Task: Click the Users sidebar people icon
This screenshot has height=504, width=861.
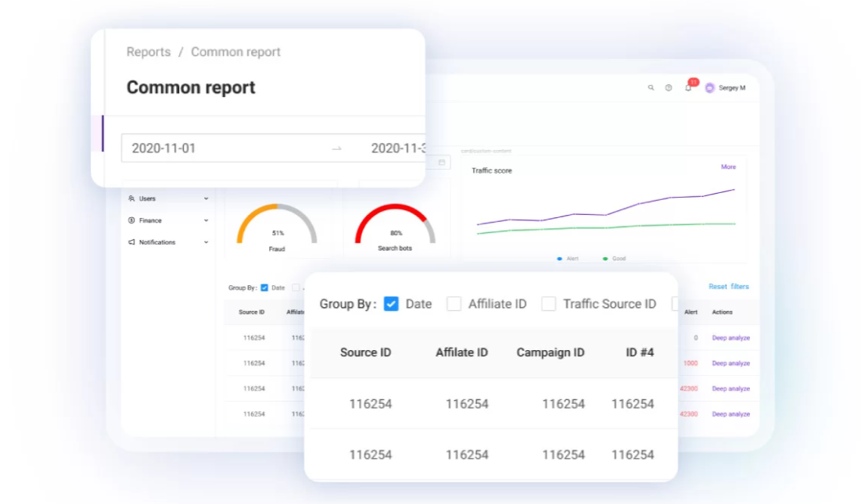Action: click(x=131, y=198)
